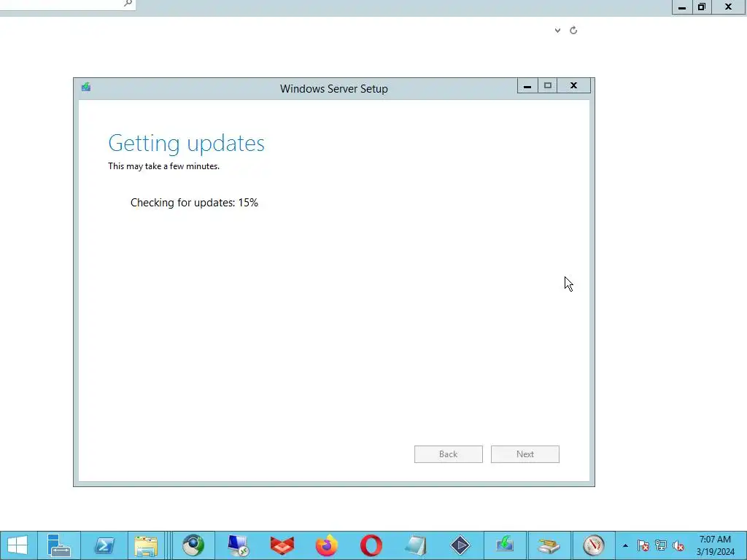Screen dimensions: 747x560
Task: Open network status tray icon
Action: (x=661, y=545)
